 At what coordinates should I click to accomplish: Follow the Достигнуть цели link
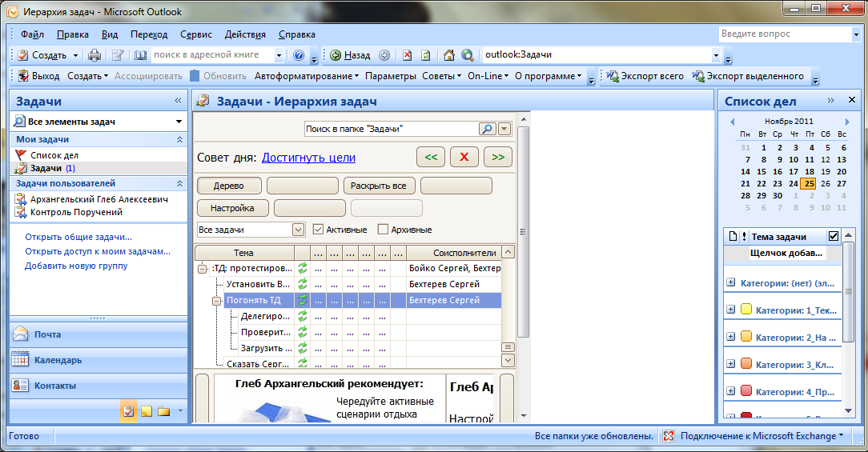(308, 158)
